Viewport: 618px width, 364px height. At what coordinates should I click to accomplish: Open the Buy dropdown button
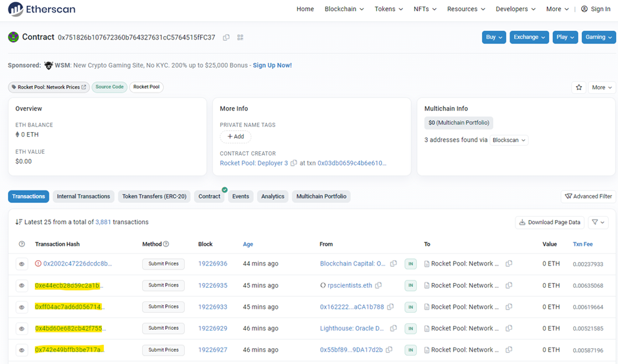pyautogui.click(x=494, y=37)
